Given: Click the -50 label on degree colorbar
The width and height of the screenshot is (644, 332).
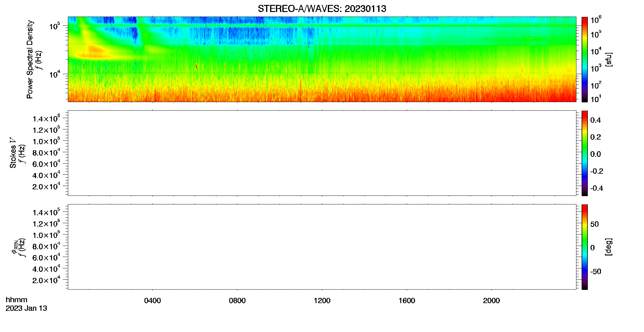Looking at the screenshot, I should [x=595, y=272].
